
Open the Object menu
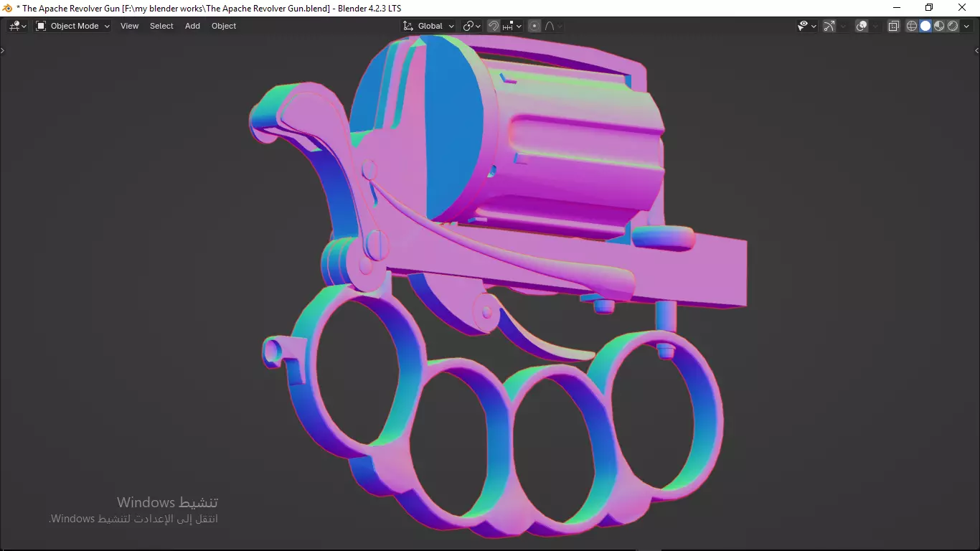(x=224, y=26)
